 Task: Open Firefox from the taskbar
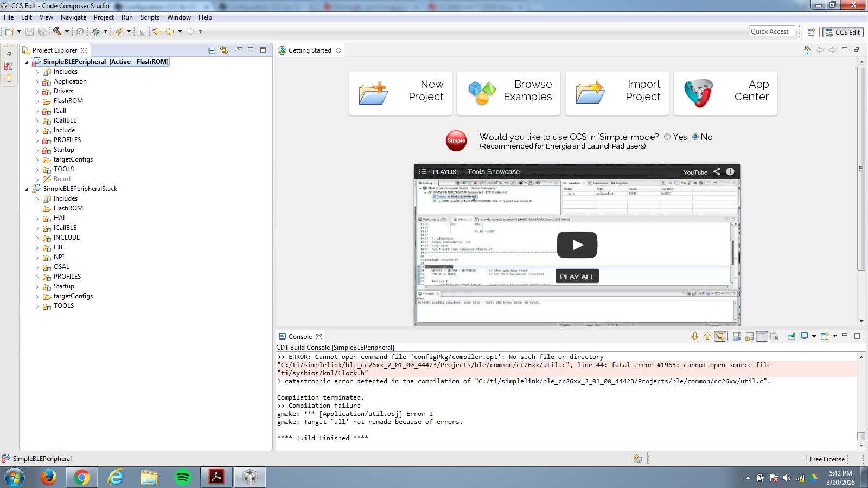[48, 477]
